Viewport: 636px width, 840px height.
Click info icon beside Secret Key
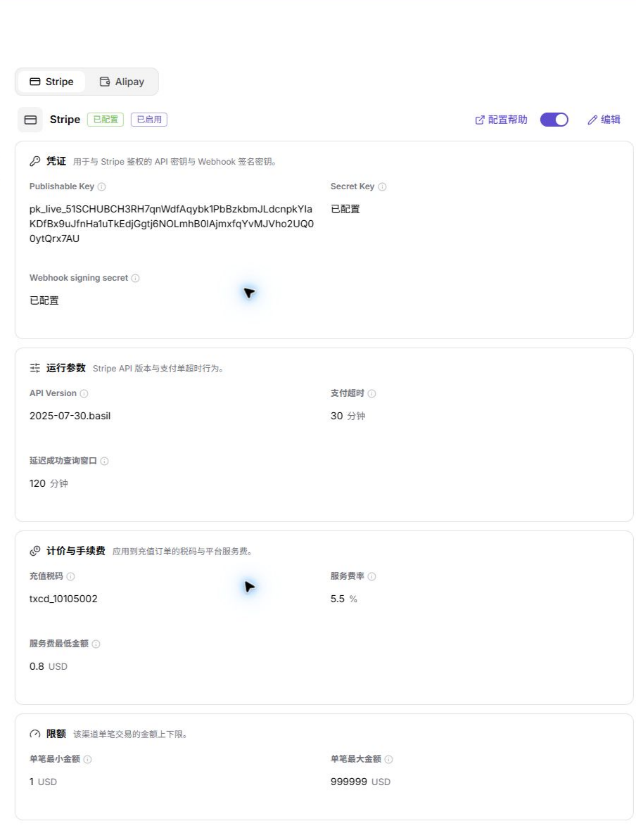click(x=382, y=187)
